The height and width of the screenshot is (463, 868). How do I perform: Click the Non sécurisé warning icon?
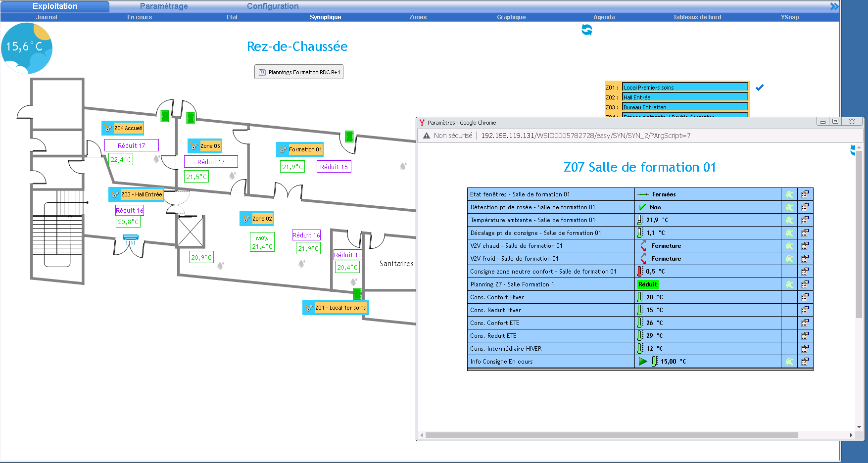427,136
